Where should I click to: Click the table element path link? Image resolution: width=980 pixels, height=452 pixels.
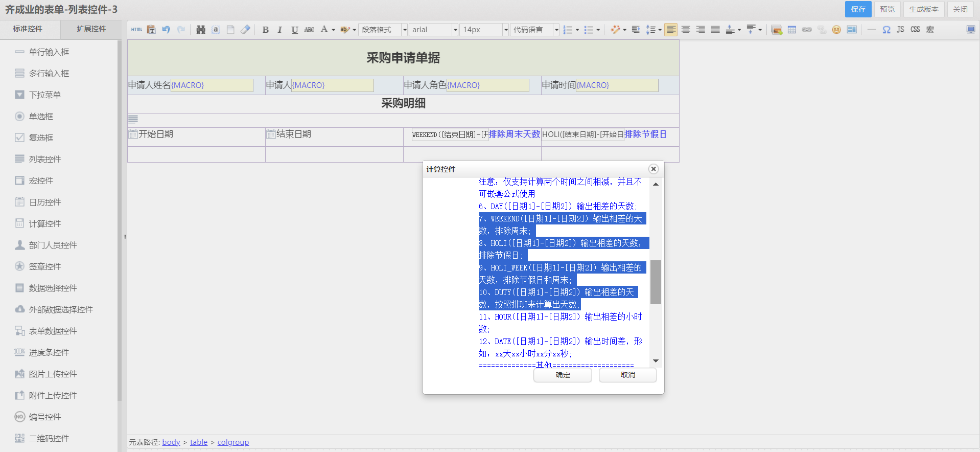[x=199, y=442]
